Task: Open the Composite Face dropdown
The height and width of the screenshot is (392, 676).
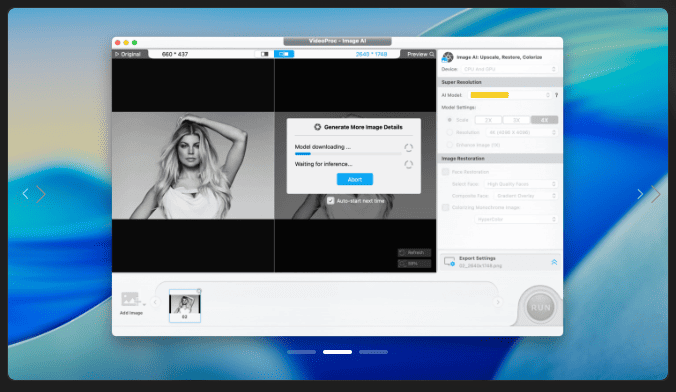Action: coord(526,196)
